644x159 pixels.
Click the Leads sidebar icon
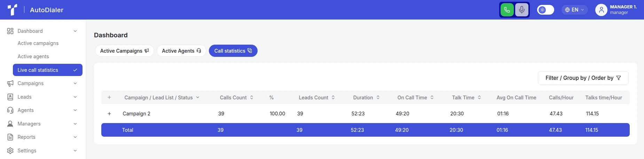pyautogui.click(x=10, y=97)
